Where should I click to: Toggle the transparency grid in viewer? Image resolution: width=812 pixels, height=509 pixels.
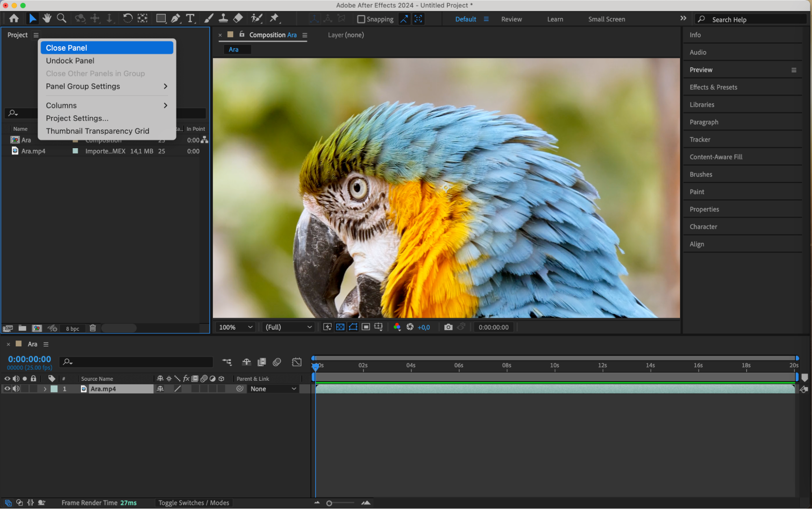point(340,327)
